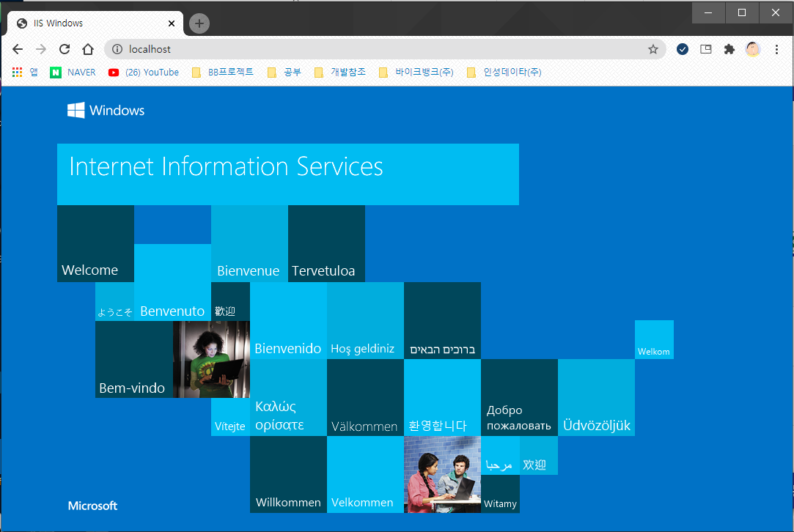This screenshot has height=532, width=794.
Task: Click the Bem-vindo tile
Action: tap(134, 359)
